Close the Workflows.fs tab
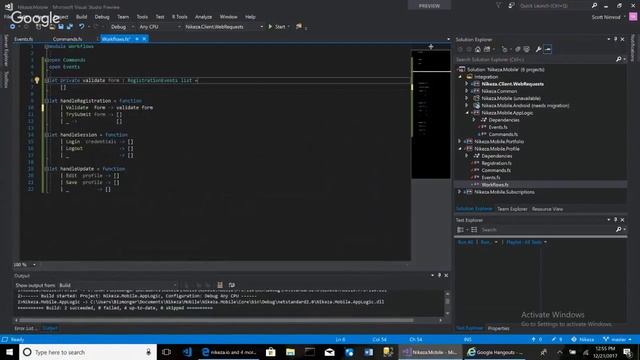 [144, 39]
